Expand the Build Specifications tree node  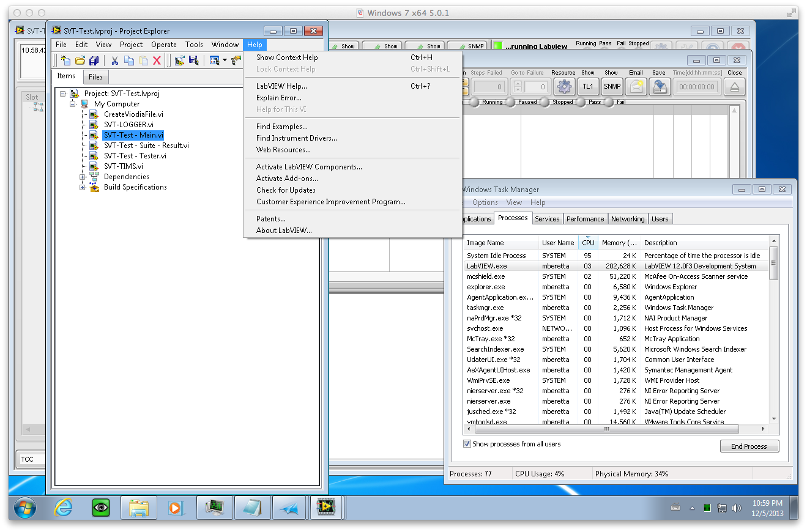click(83, 187)
